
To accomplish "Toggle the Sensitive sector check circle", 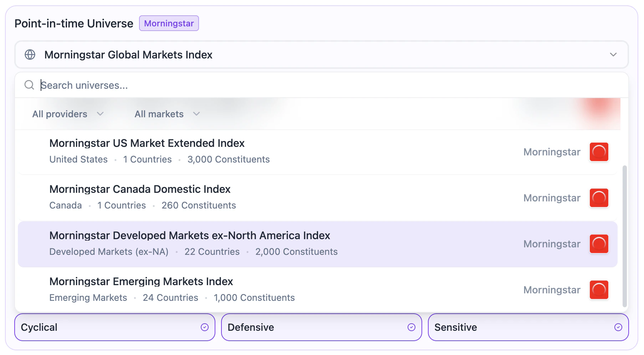I will click(x=618, y=327).
